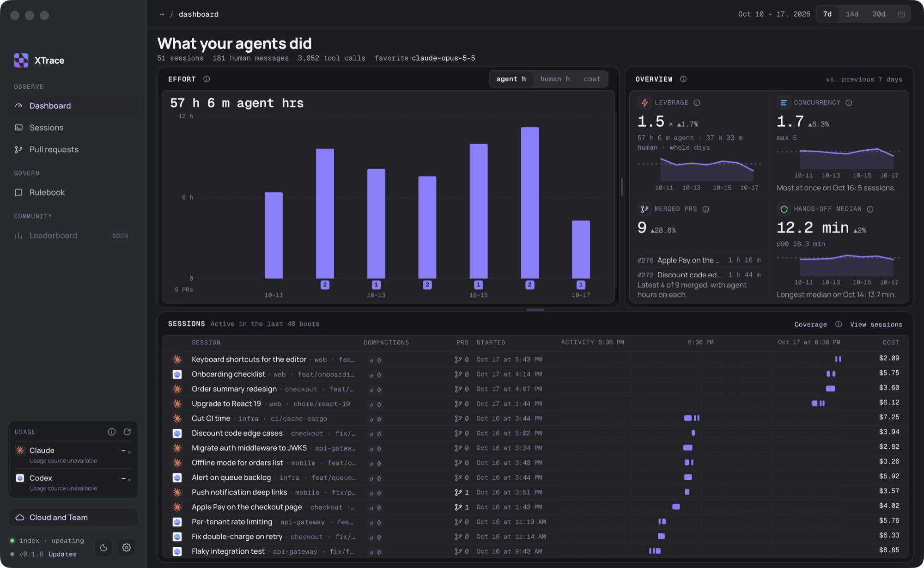Open the Flaky integration test session
924x568 pixels.
[535, 551]
